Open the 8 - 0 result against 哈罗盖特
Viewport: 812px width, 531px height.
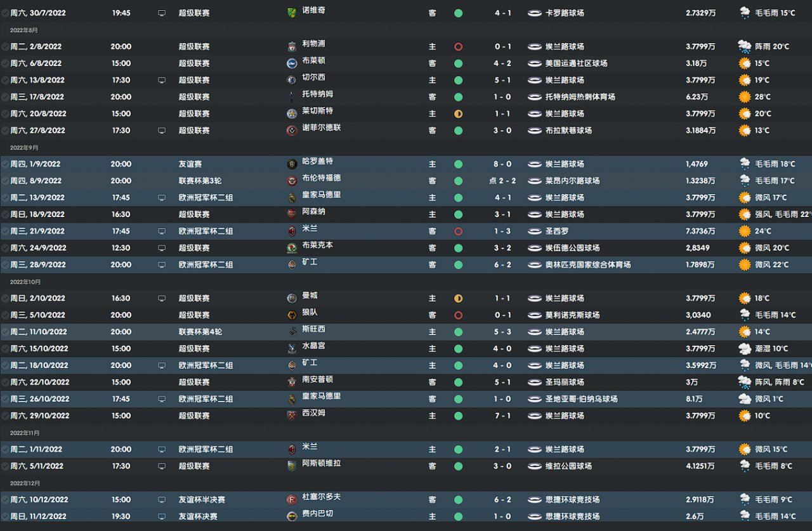coord(503,164)
